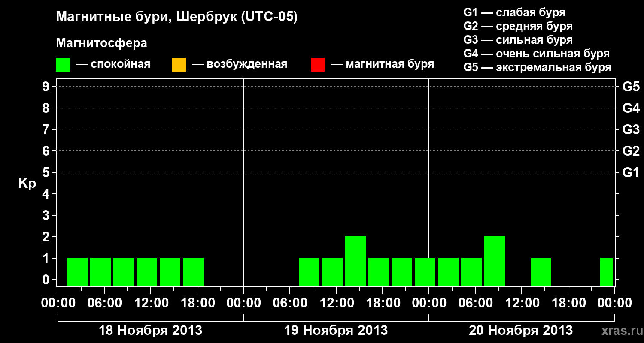The image size is (644, 343).
Task: Click the '— магнитная буря' legend label
Action: tap(383, 65)
